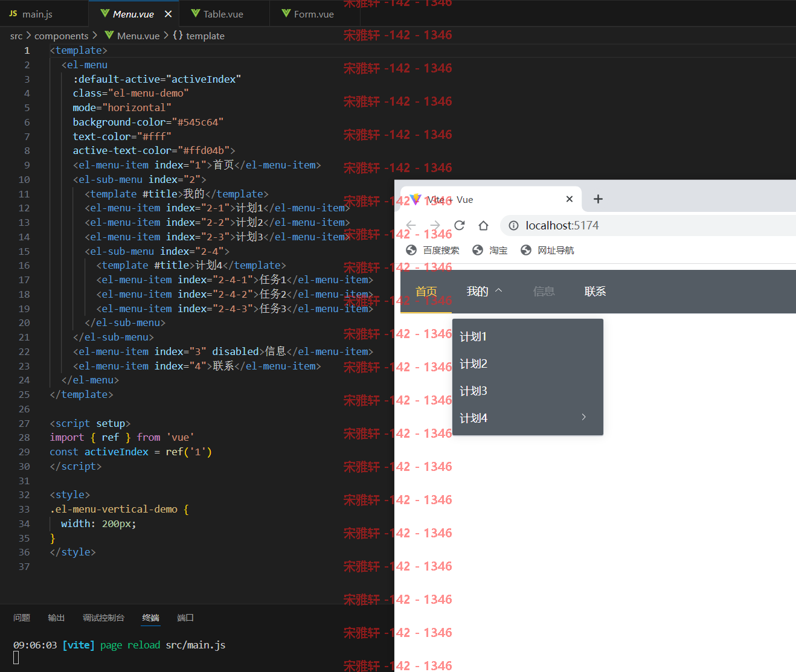Open the 计划4 nested submenu

click(528, 418)
